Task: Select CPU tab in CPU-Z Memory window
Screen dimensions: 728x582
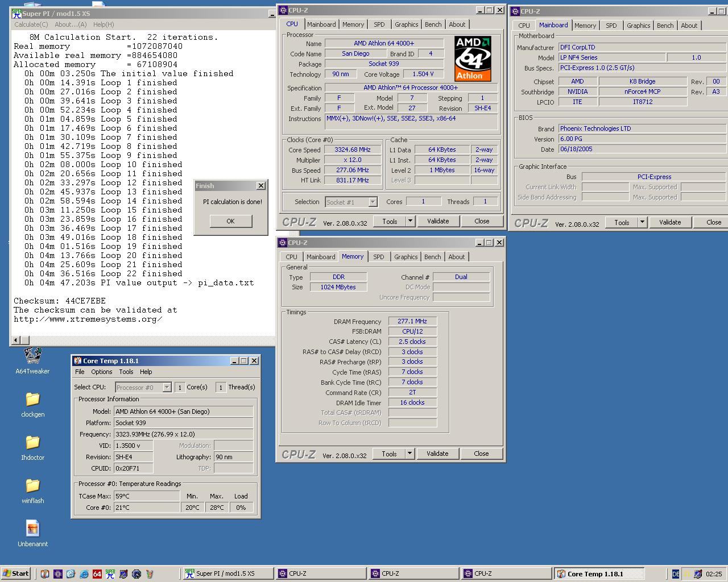Action: tap(291, 257)
